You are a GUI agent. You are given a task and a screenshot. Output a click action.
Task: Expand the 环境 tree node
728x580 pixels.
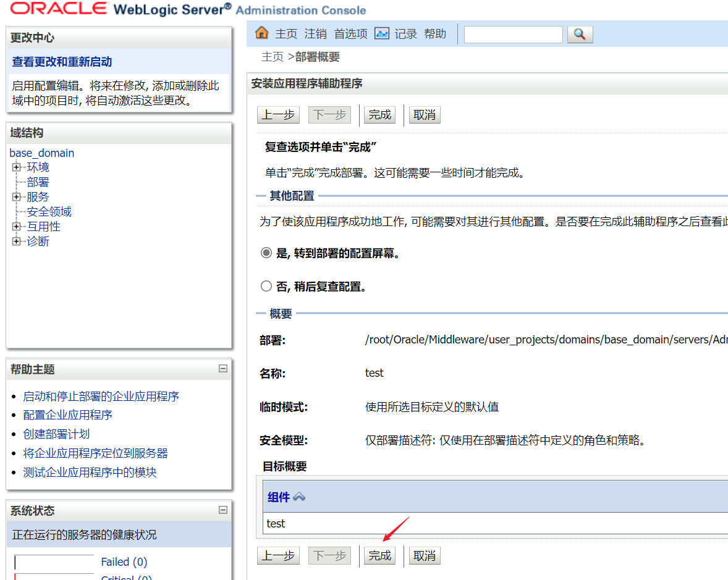[x=16, y=167]
